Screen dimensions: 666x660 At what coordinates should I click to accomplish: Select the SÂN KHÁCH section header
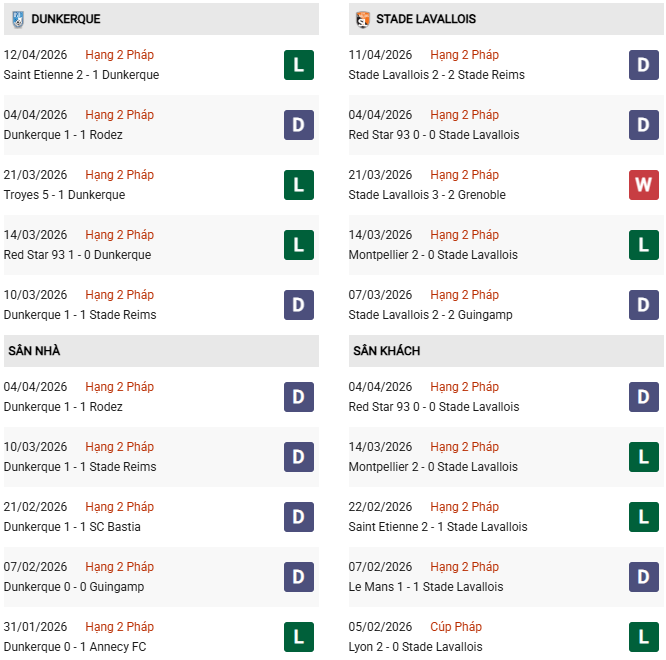[386, 351]
